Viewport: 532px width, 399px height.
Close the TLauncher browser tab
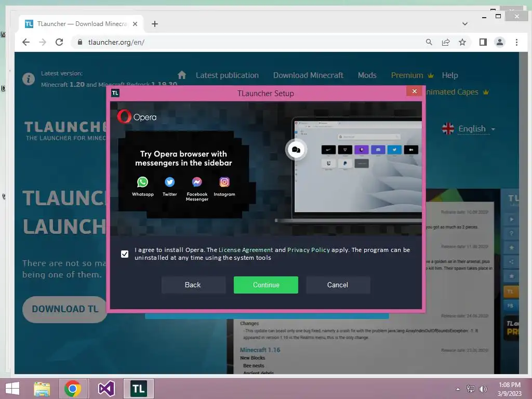(135, 24)
